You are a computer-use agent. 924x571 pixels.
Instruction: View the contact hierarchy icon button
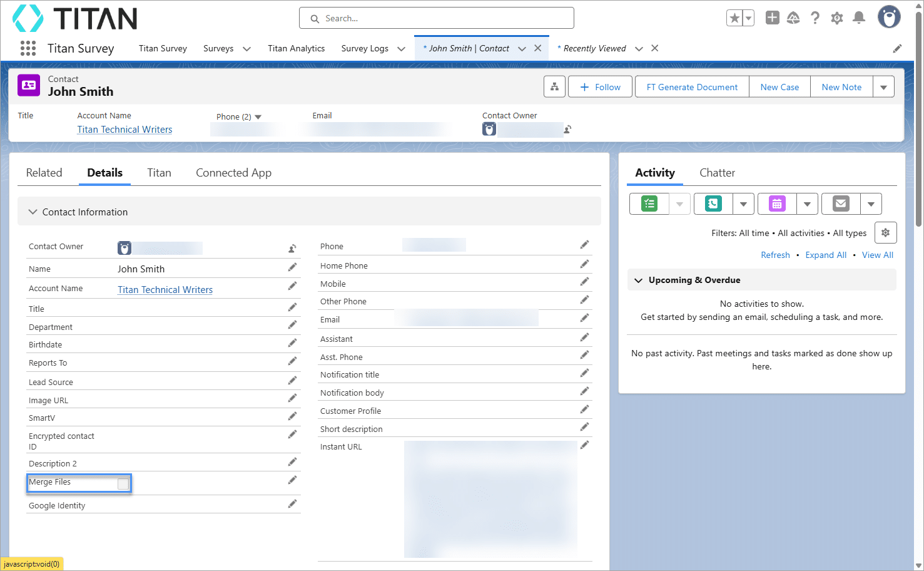(554, 87)
